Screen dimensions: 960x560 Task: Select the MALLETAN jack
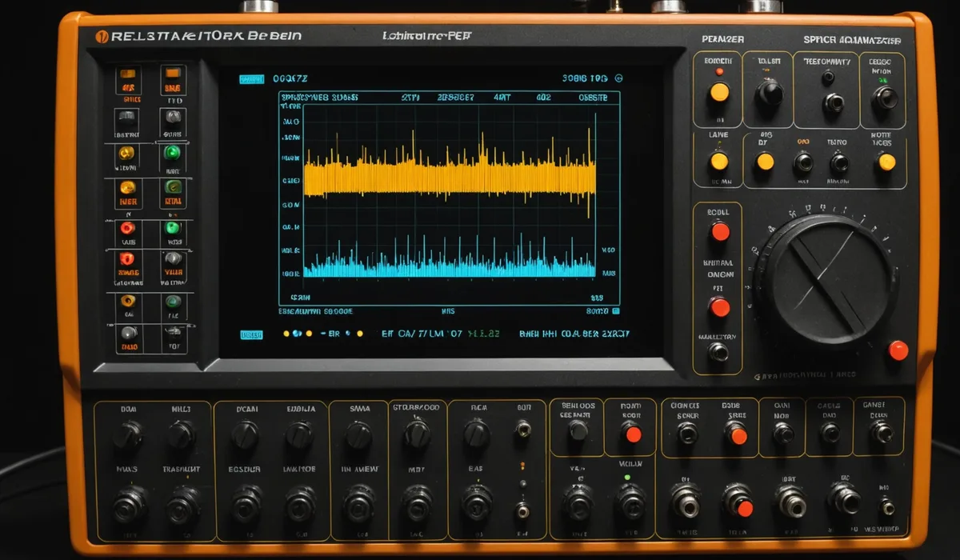click(x=718, y=351)
